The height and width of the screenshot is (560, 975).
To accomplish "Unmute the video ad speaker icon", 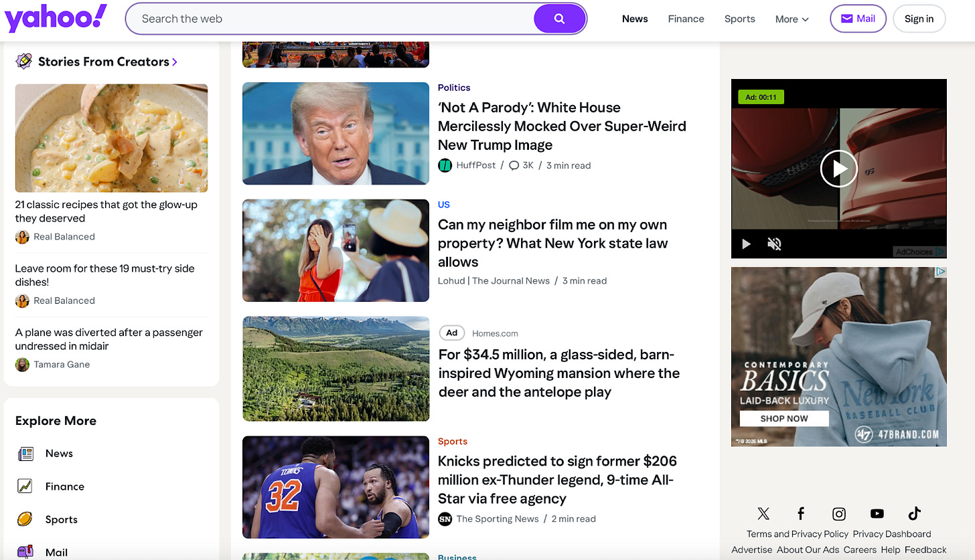I will point(774,244).
